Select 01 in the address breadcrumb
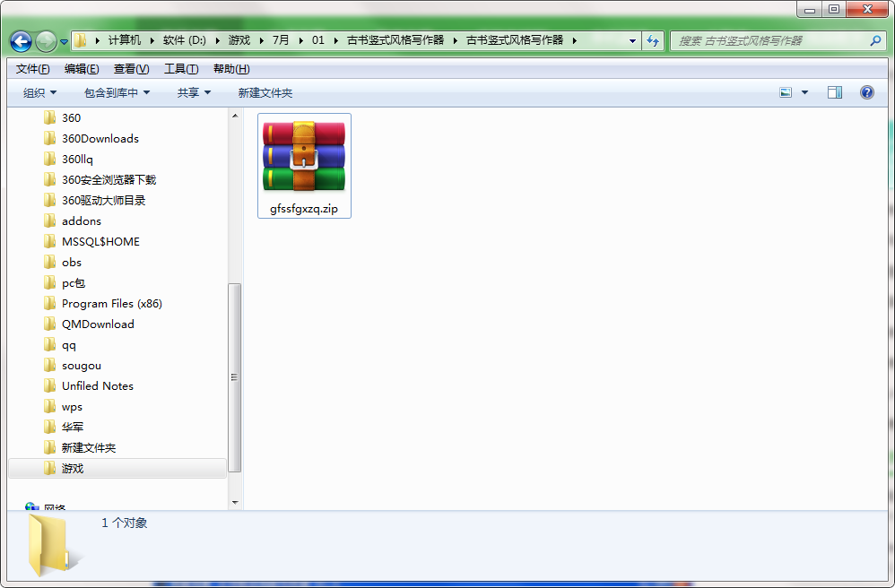The image size is (895, 588). 318,40
